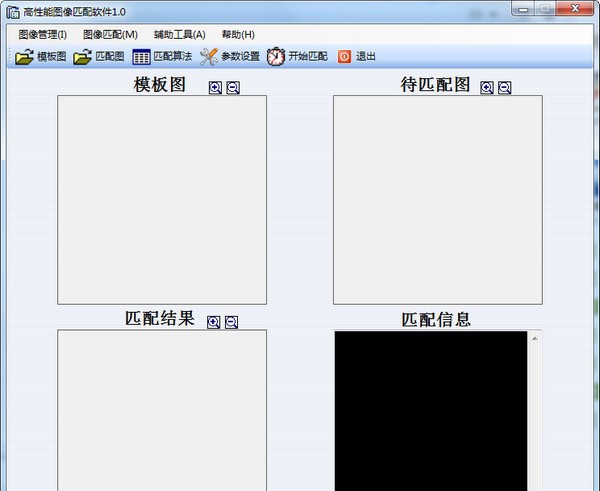
Task: Click the 退出 toolbar label
Action: pos(366,57)
